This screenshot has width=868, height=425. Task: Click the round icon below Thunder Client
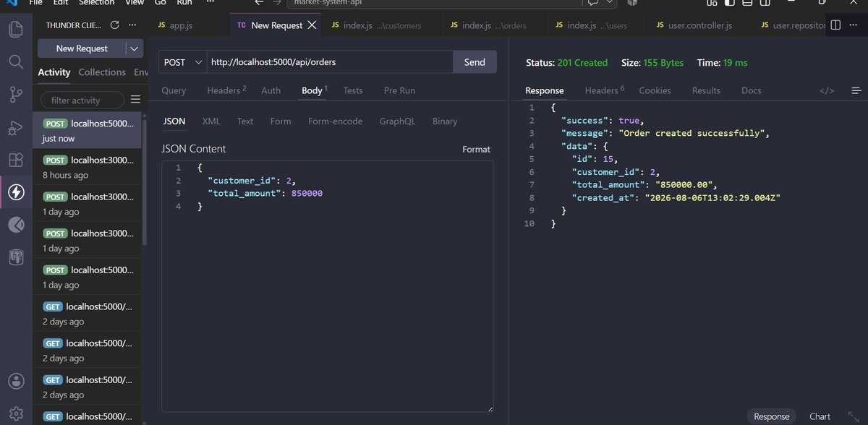(x=15, y=225)
